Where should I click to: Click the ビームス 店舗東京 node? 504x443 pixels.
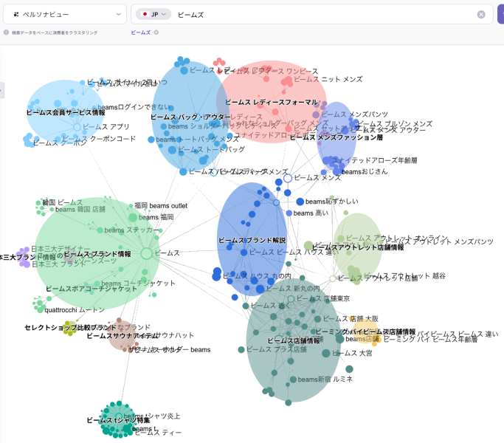coord(291,299)
